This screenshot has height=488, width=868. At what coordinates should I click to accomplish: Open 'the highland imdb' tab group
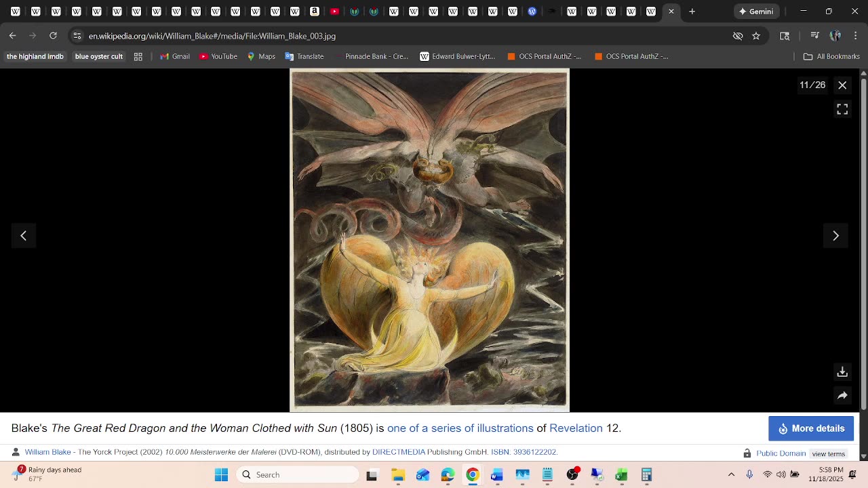pyautogui.click(x=35, y=56)
